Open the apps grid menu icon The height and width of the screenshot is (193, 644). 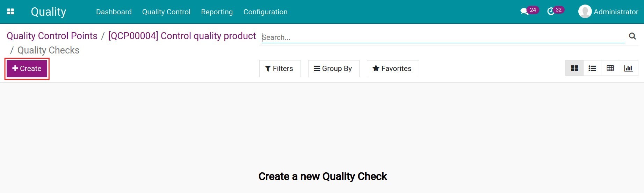pyautogui.click(x=10, y=12)
